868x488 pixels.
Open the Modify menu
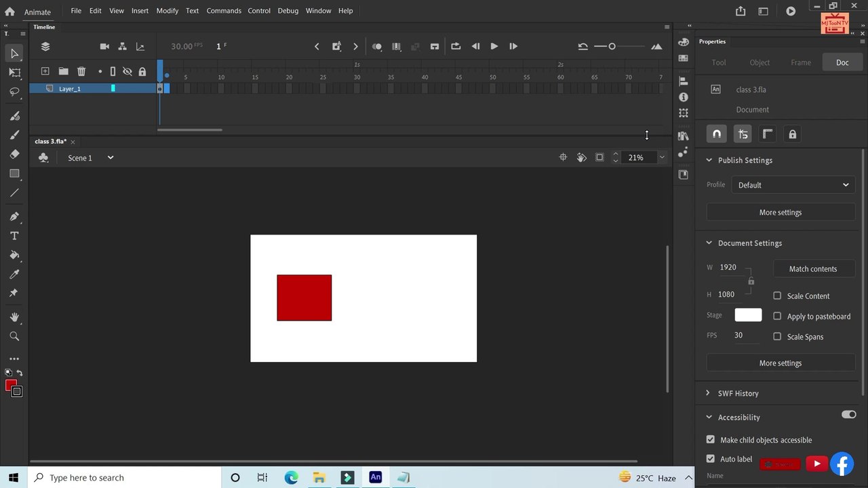[x=167, y=11]
